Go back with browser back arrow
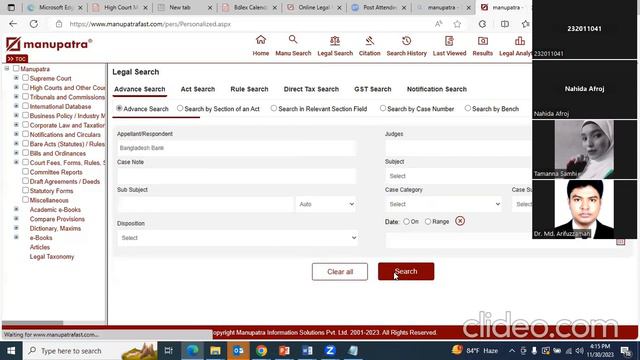The height and width of the screenshot is (360, 640). (x=13, y=24)
